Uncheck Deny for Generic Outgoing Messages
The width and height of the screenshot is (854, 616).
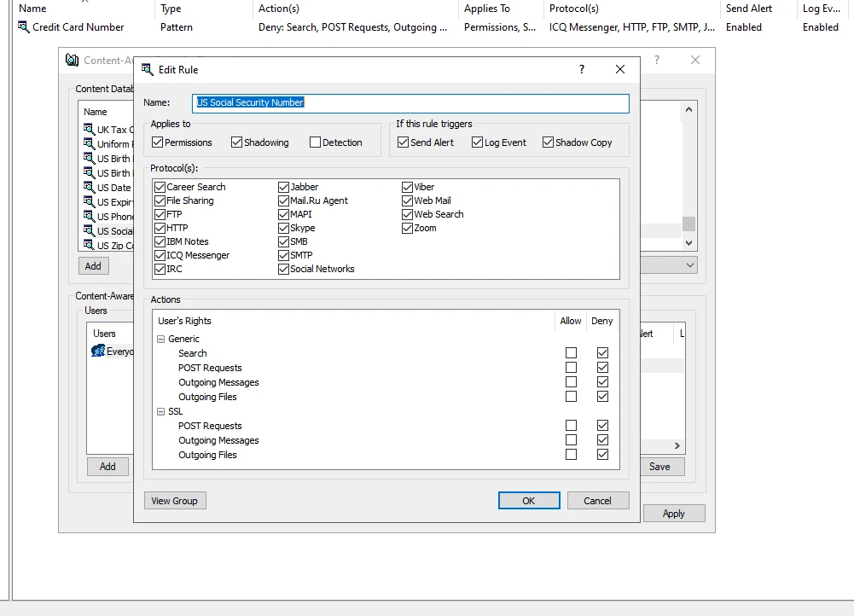(602, 381)
